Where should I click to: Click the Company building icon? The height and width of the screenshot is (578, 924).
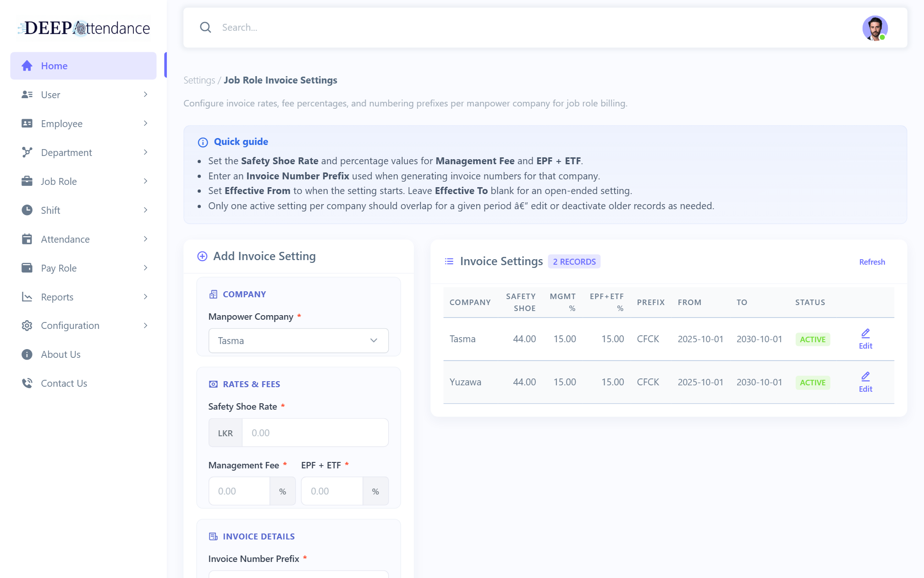(x=213, y=295)
